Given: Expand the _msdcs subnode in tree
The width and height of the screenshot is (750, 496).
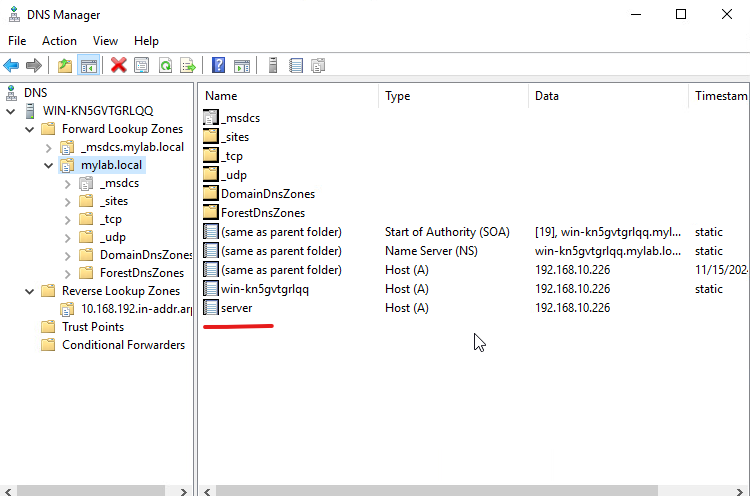Looking at the screenshot, I should pyautogui.click(x=67, y=184).
